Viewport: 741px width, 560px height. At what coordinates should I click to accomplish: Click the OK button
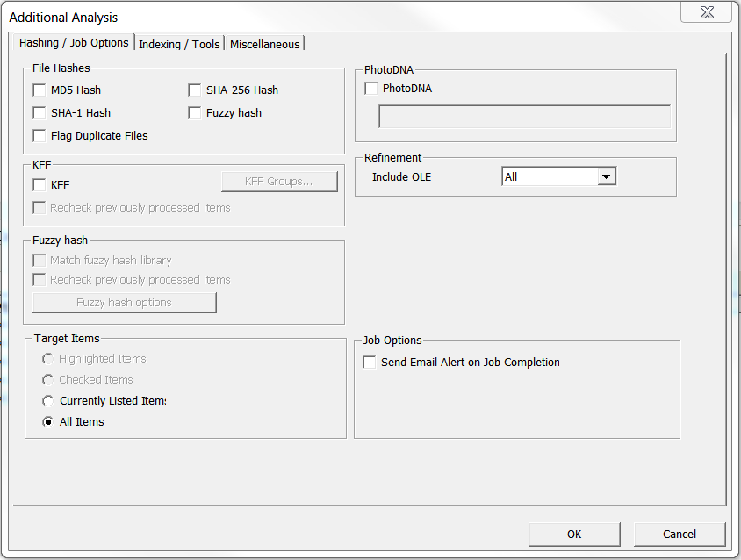pos(574,534)
